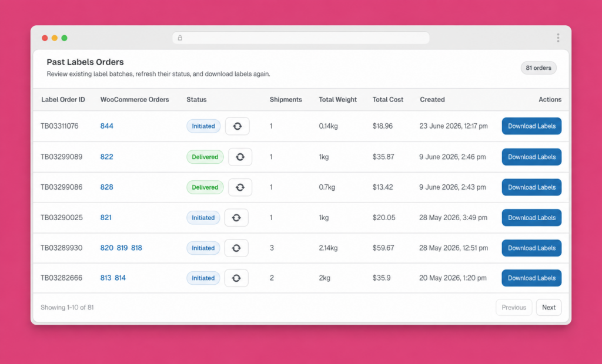
Task: Select the Status column header
Action: [x=196, y=99]
